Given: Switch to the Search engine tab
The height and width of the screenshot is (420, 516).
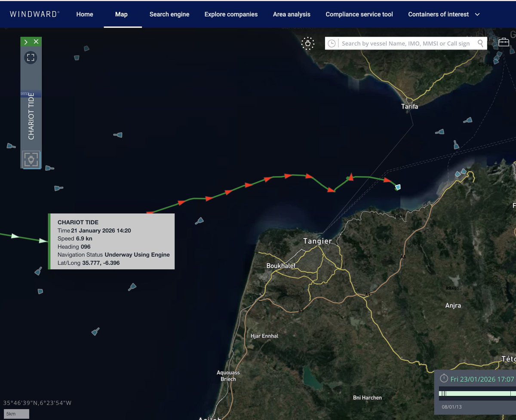Looking at the screenshot, I should pyautogui.click(x=169, y=14).
